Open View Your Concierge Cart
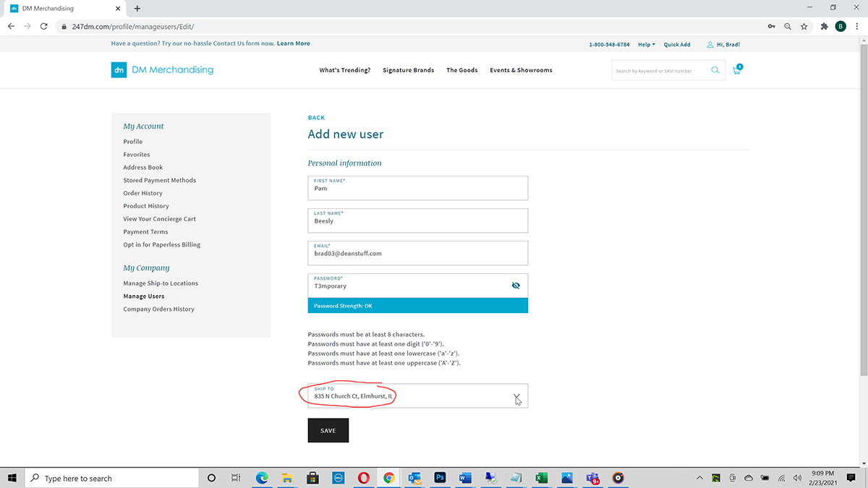The width and height of the screenshot is (868, 488). 160,219
